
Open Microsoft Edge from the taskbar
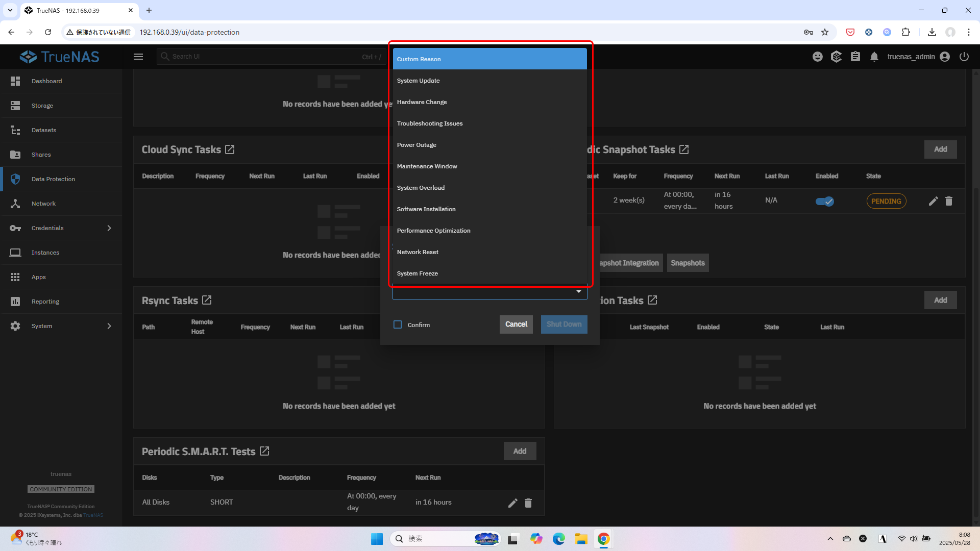click(x=559, y=539)
